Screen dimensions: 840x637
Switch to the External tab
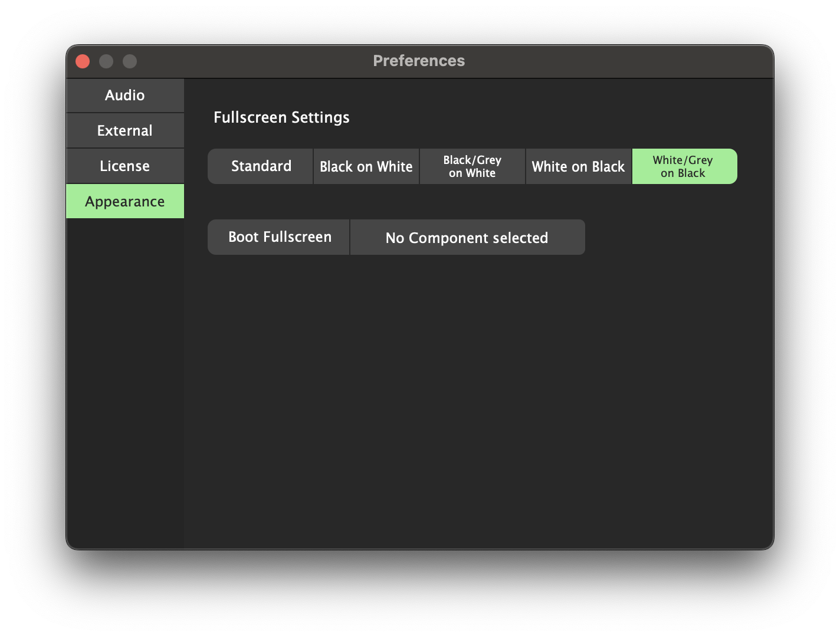click(125, 131)
